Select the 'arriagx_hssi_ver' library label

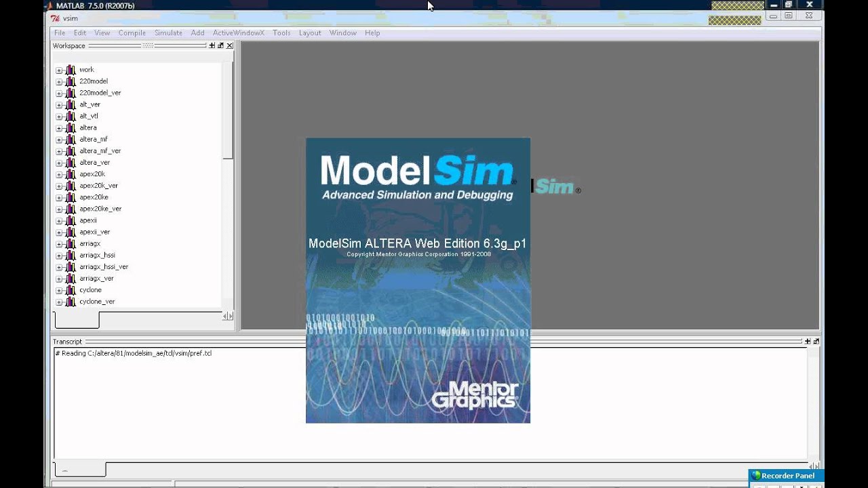(x=104, y=266)
